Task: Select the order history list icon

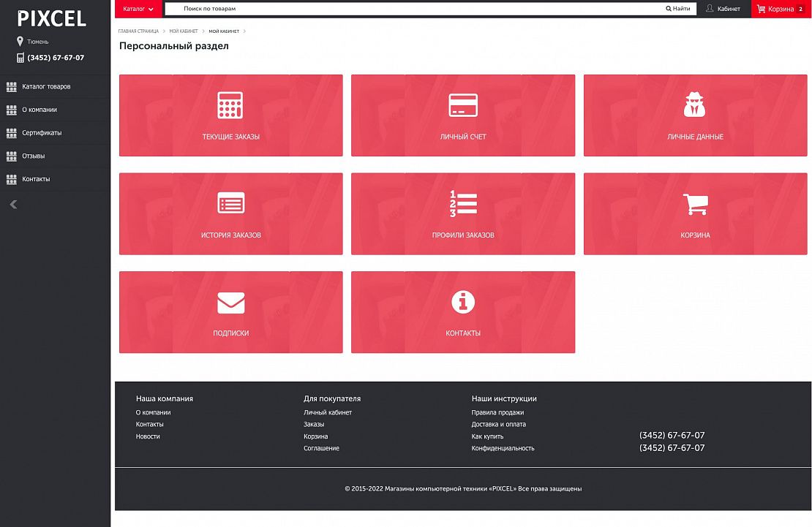Action: pyautogui.click(x=230, y=203)
